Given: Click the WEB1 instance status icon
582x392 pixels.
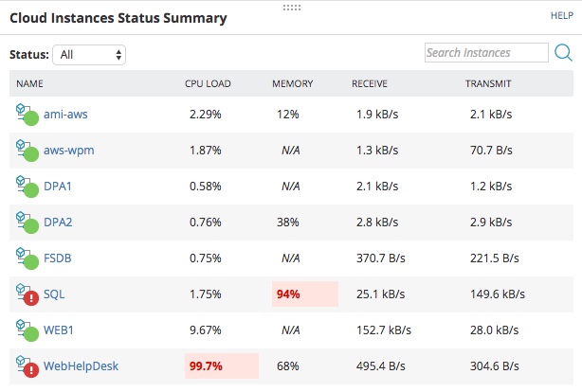Looking at the screenshot, I should pyautogui.click(x=26, y=329).
